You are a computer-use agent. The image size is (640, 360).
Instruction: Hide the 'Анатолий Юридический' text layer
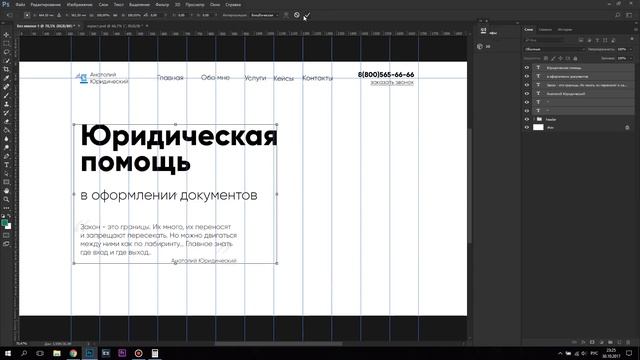[527, 93]
